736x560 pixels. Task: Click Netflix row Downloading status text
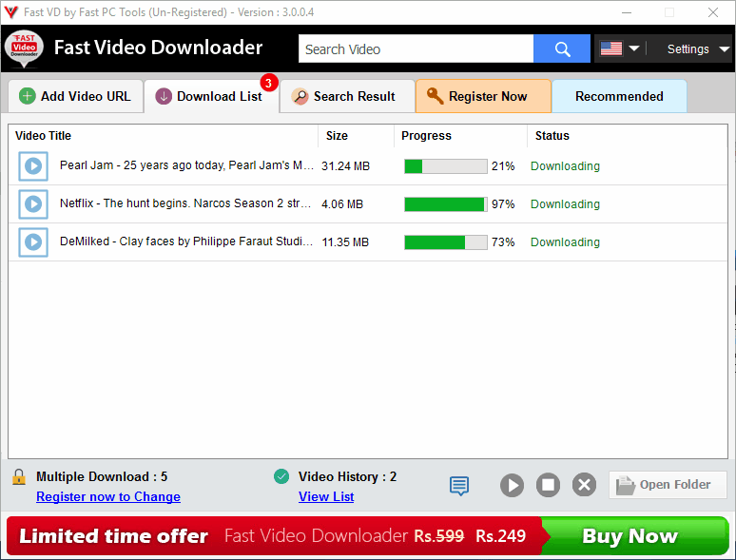[x=565, y=204]
